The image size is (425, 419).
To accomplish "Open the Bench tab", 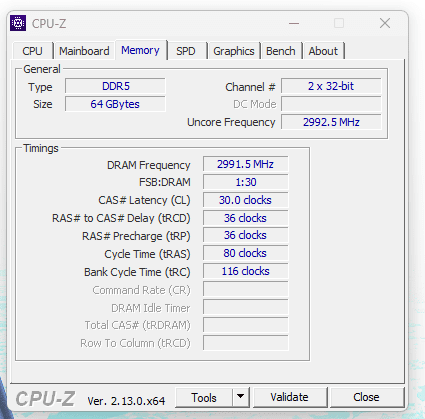I will point(281,51).
